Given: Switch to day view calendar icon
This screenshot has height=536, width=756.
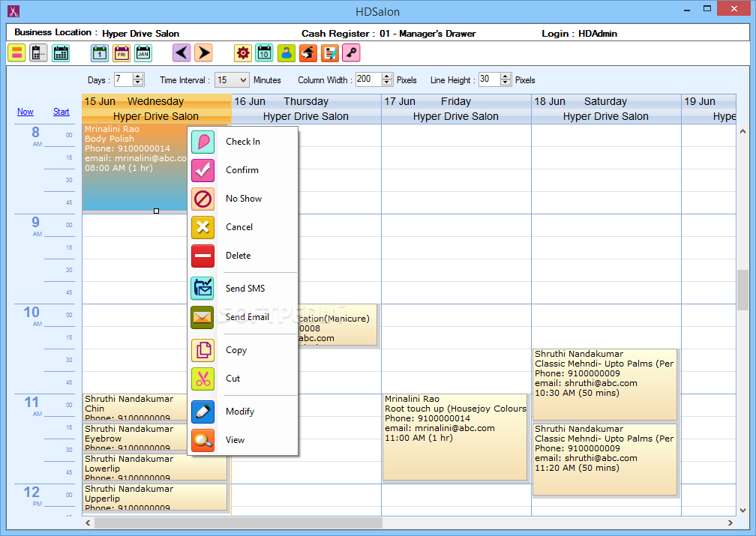Looking at the screenshot, I should coord(100,53).
